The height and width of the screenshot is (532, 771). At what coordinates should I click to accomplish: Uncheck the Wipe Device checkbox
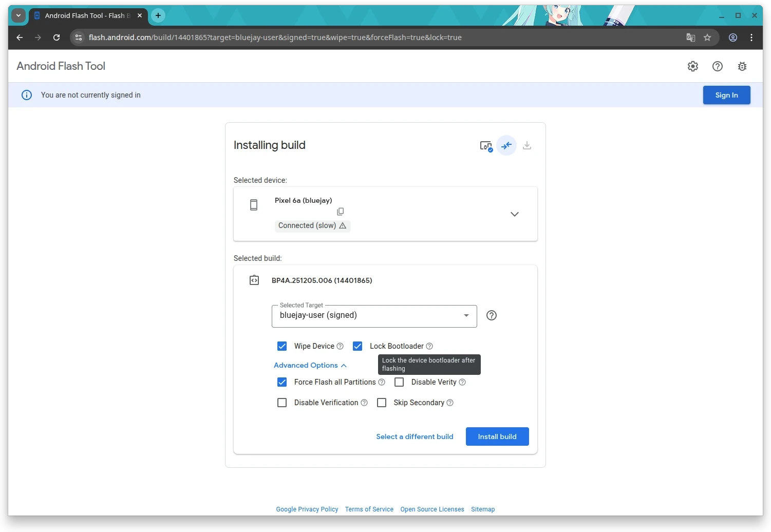[282, 346]
